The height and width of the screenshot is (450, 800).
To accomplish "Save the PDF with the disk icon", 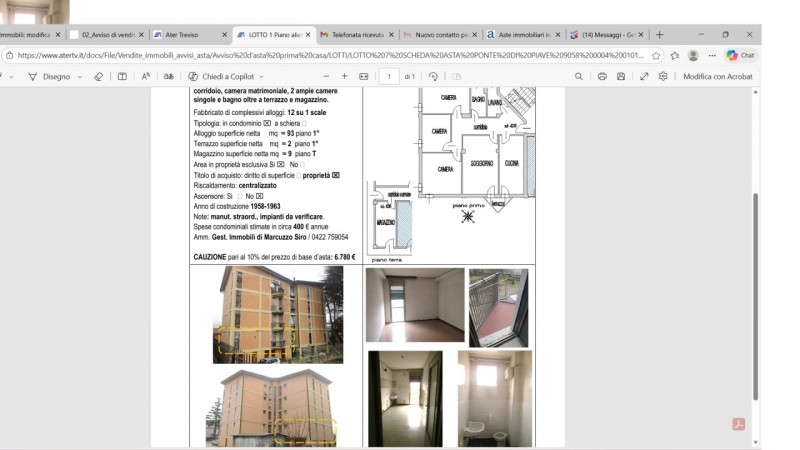I will pos(621,76).
